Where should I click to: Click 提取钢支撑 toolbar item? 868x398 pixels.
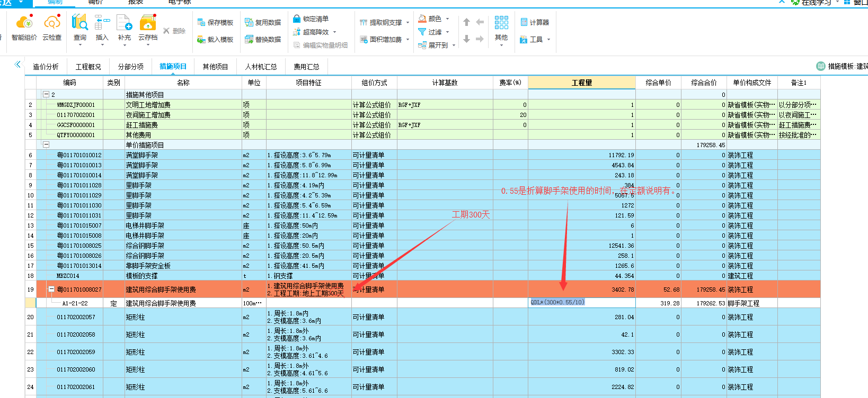[381, 22]
